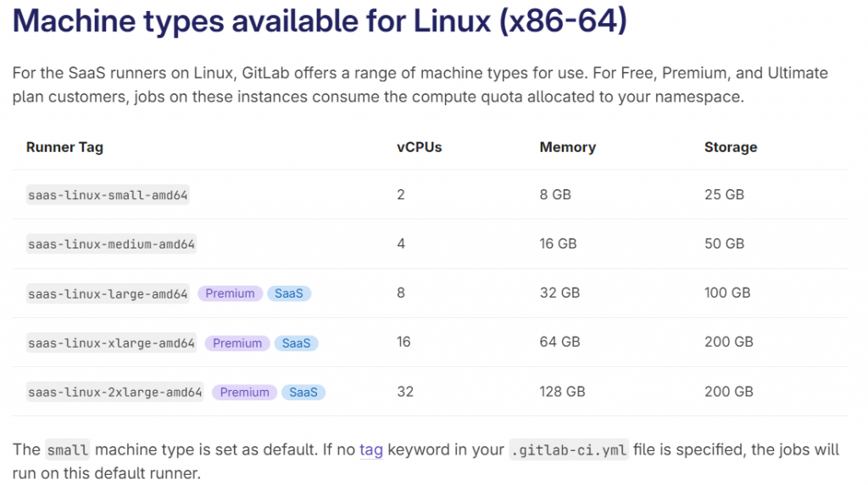Screen dimensions: 868x485
Task: Select the saas-linux-large-amd64 code text
Action: (x=108, y=294)
